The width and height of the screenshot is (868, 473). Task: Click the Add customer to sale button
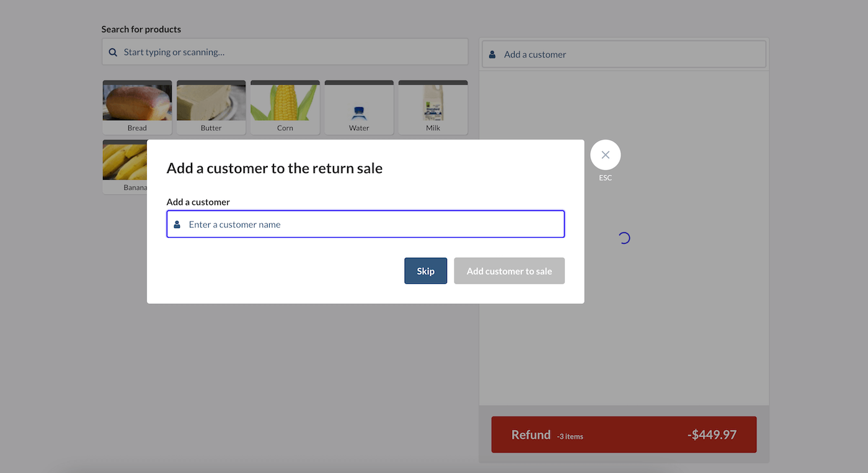509,271
